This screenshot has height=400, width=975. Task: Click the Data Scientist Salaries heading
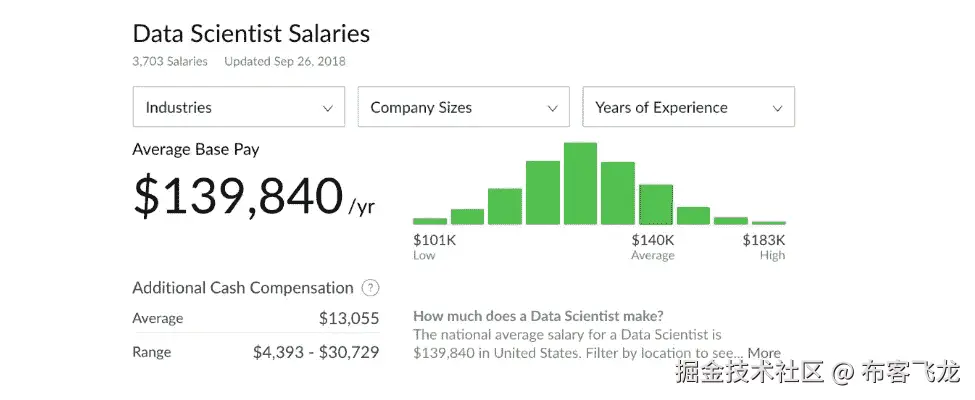tap(251, 33)
